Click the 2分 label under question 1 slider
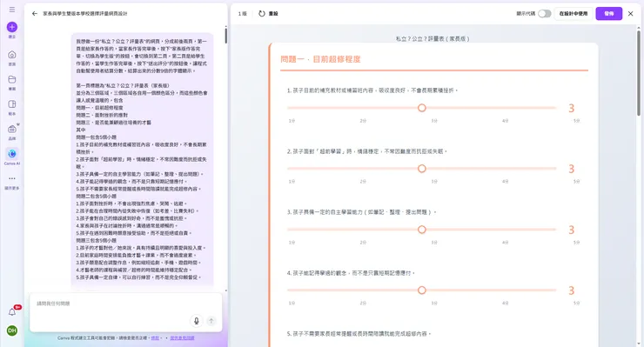This screenshot has height=347, width=644. tap(363, 121)
